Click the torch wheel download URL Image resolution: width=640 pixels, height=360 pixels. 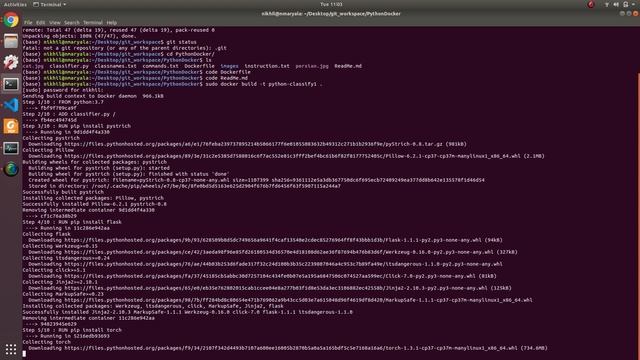click(291, 348)
